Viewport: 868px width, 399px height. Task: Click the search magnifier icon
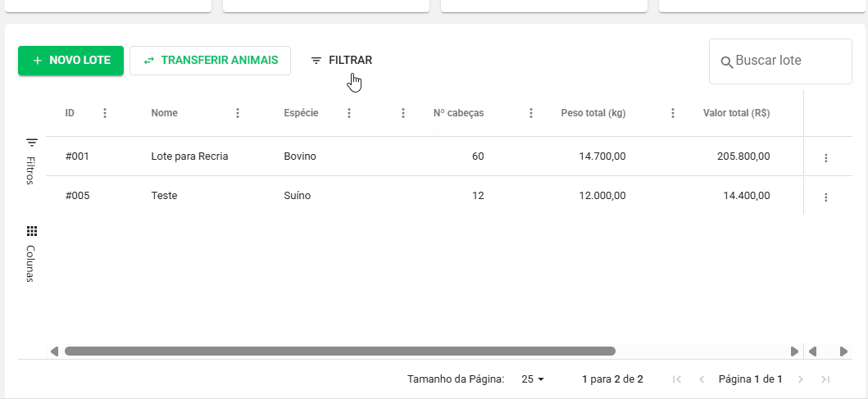(726, 61)
